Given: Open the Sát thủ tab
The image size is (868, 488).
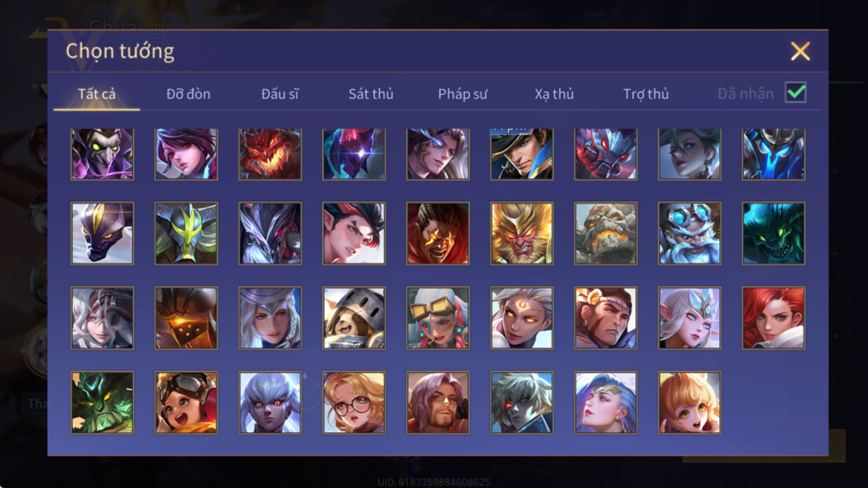Looking at the screenshot, I should (x=371, y=94).
